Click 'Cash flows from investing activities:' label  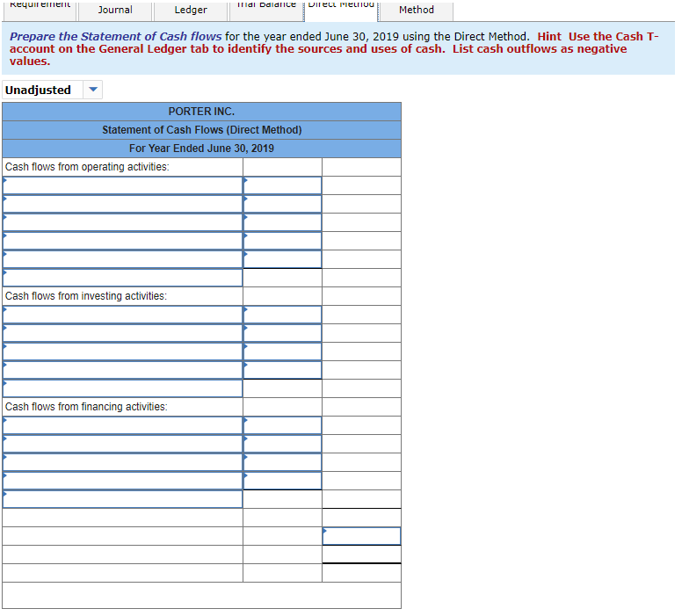pyautogui.click(x=86, y=296)
